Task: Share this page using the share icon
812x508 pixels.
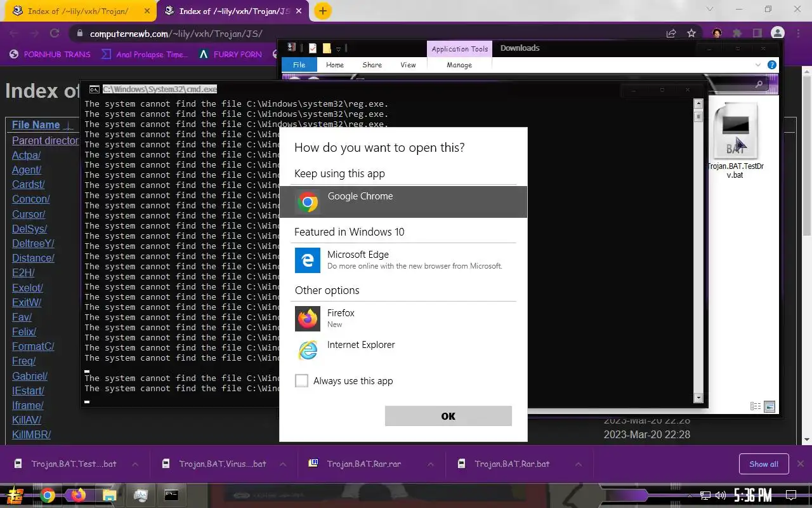Action: click(x=671, y=34)
